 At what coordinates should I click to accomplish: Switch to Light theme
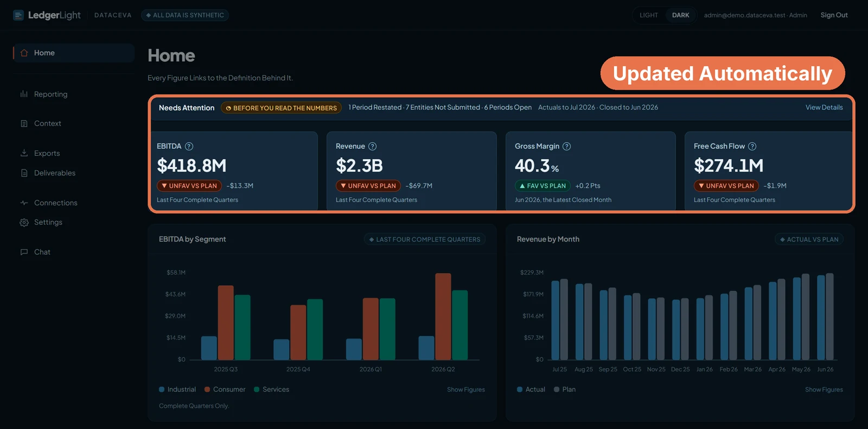tap(649, 15)
